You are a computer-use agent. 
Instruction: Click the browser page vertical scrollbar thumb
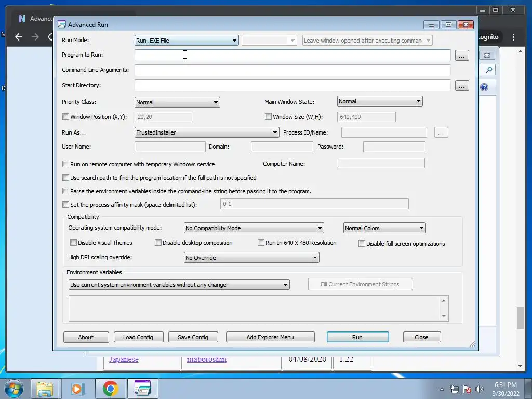coord(520,318)
